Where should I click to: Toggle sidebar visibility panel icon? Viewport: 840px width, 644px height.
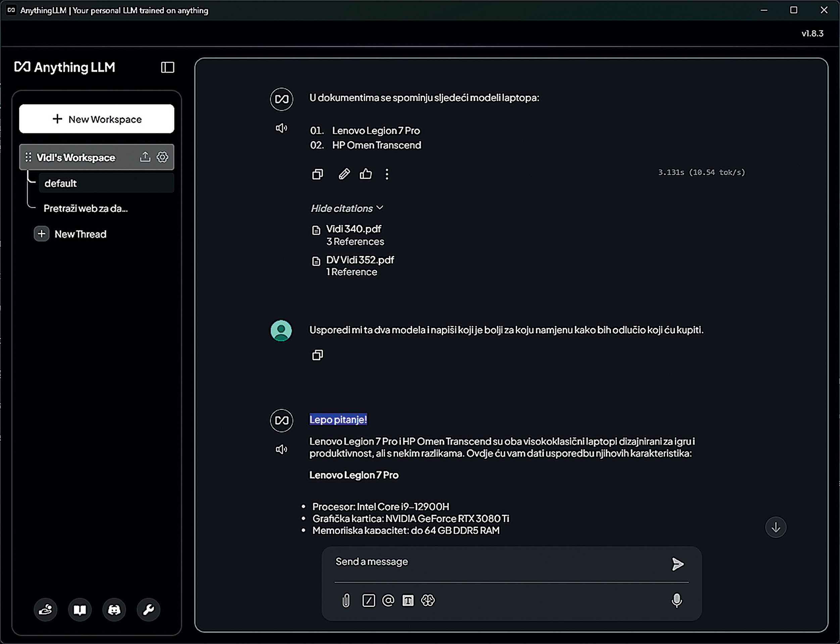coord(167,67)
